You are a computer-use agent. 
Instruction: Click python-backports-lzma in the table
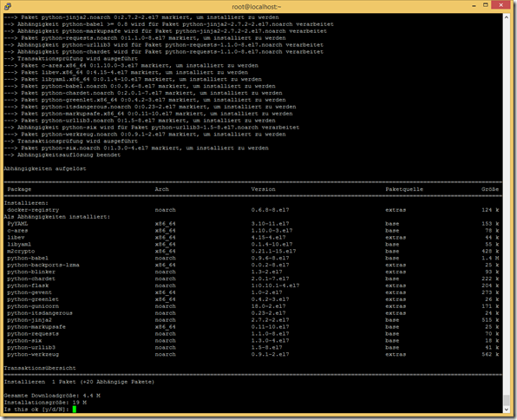pyautogui.click(x=43, y=265)
